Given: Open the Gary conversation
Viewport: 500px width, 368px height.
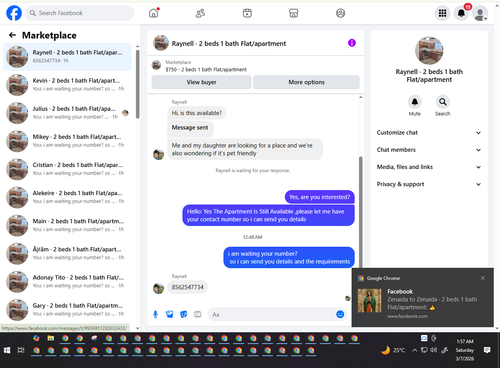Looking at the screenshot, I should tap(67, 310).
